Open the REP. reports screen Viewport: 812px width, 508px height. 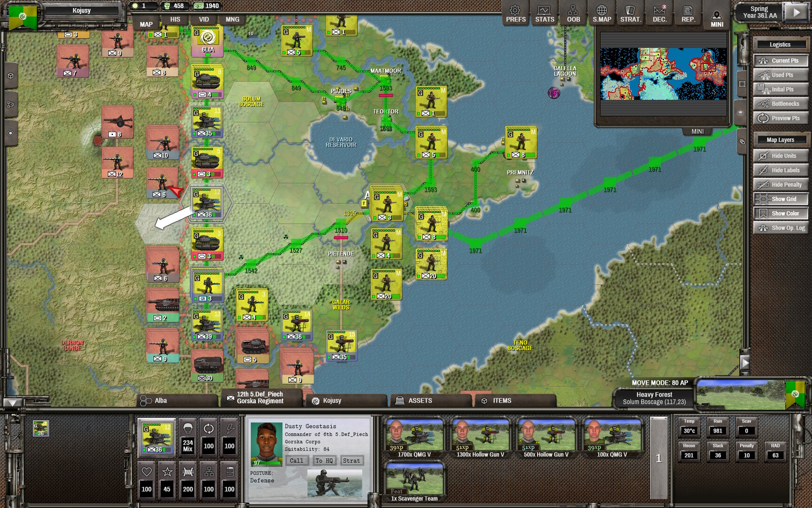(x=687, y=13)
